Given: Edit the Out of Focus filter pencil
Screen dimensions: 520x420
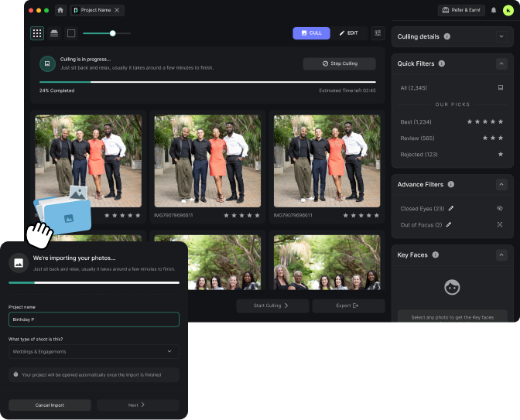Looking at the screenshot, I should 448,224.
